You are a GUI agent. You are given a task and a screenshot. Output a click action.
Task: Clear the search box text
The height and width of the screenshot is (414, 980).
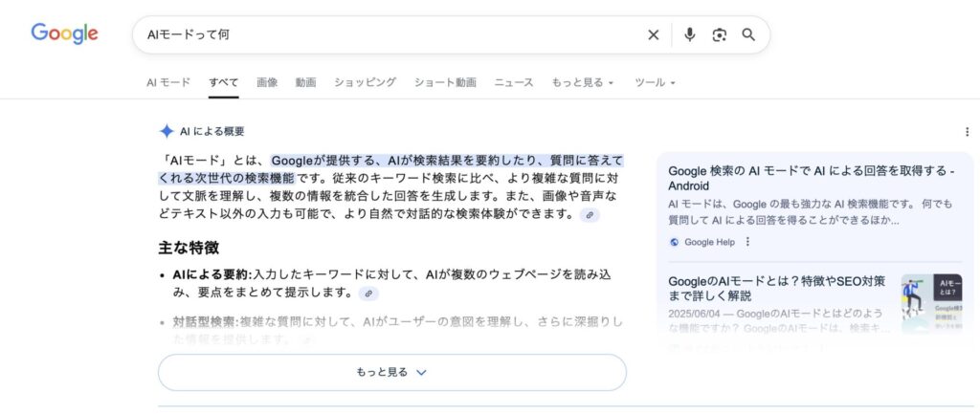click(x=654, y=35)
